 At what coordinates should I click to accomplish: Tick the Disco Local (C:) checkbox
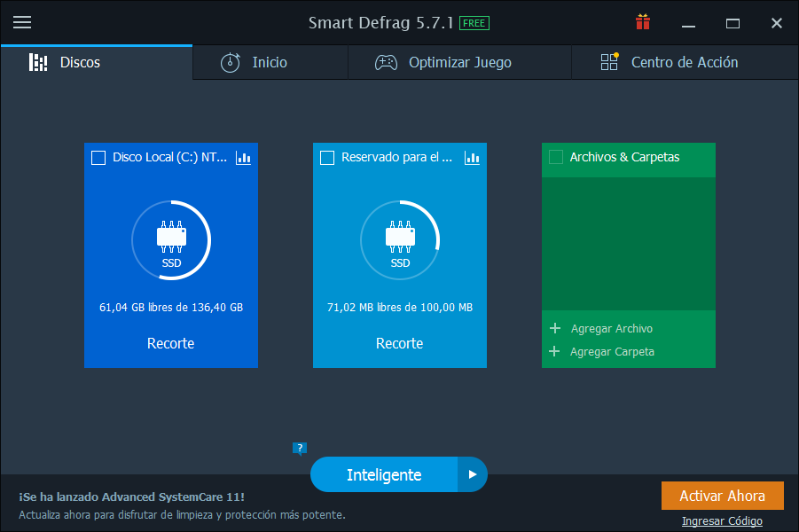[98, 158]
